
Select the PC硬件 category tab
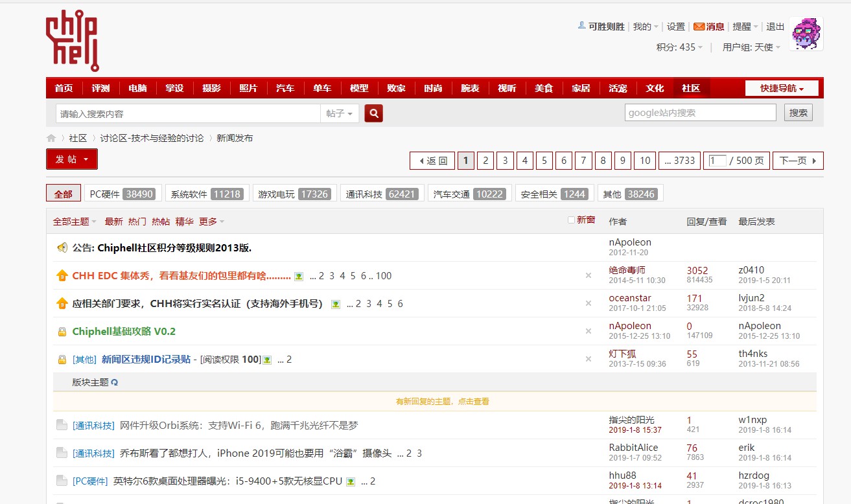click(122, 194)
